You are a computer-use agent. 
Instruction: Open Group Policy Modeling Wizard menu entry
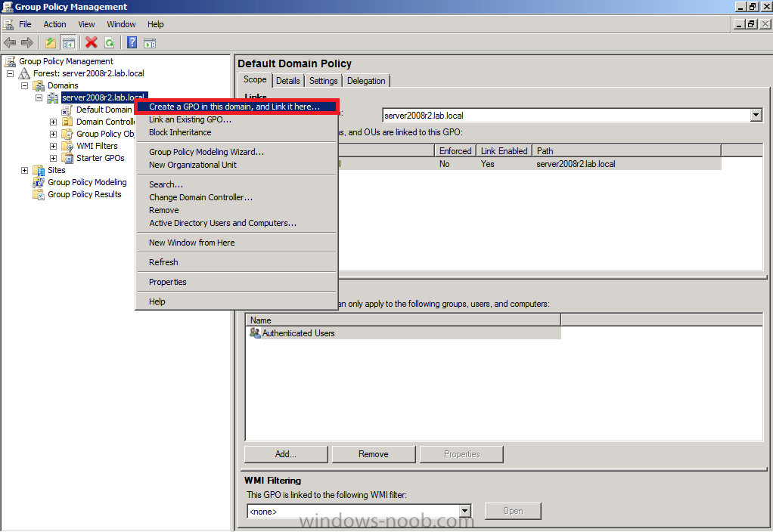click(237, 152)
